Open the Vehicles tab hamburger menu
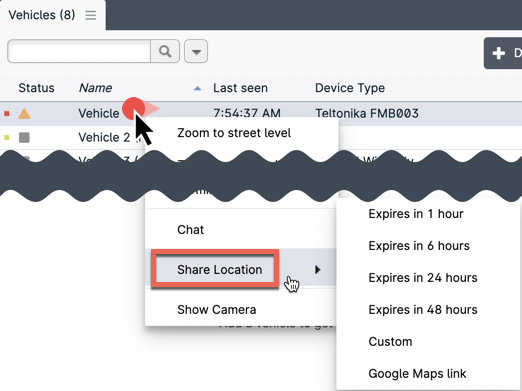 90,15
